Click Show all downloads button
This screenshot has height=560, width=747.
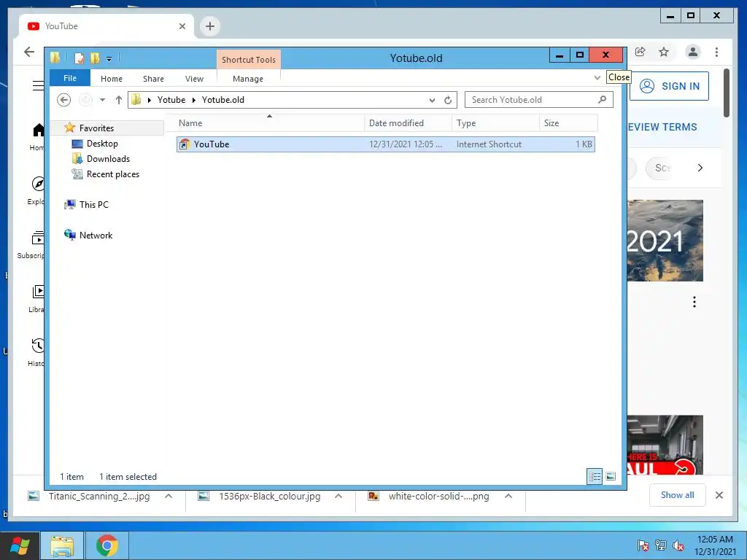[678, 495]
